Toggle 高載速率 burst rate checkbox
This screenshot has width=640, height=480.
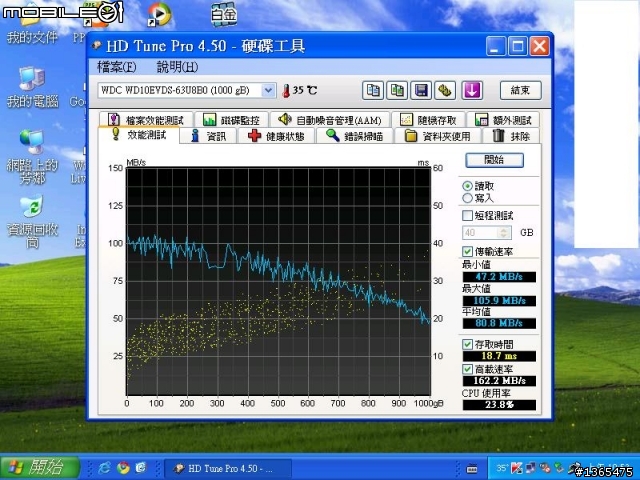coord(467,369)
